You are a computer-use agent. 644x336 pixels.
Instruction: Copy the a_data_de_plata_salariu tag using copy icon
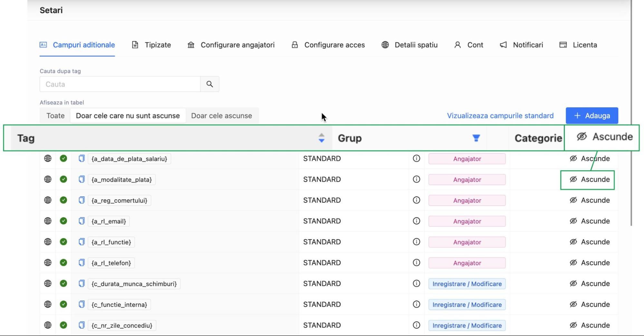click(82, 158)
